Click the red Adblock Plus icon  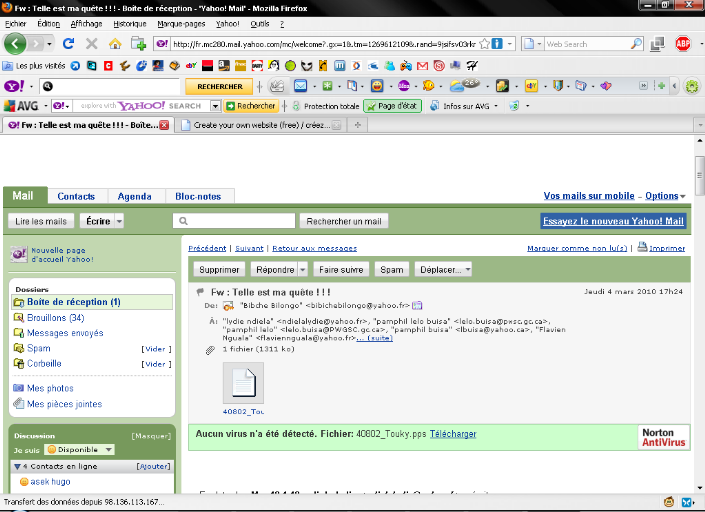(x=683, y=44)
